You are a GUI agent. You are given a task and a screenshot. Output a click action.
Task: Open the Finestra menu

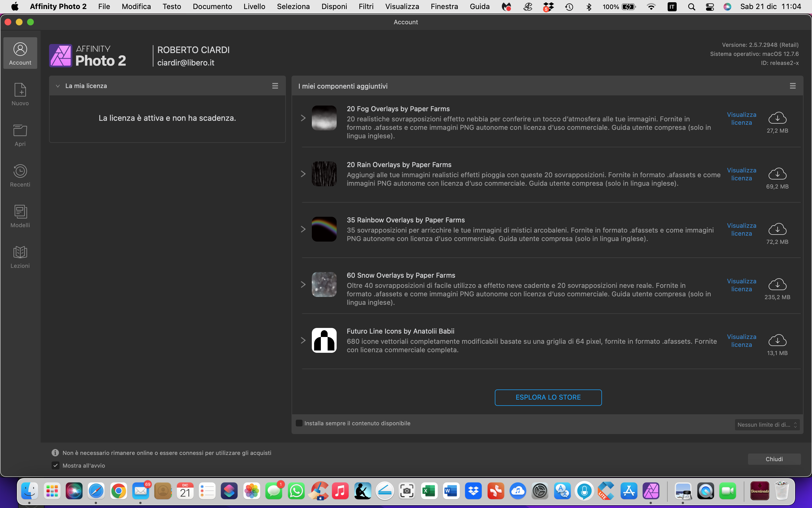click(444, 7)
